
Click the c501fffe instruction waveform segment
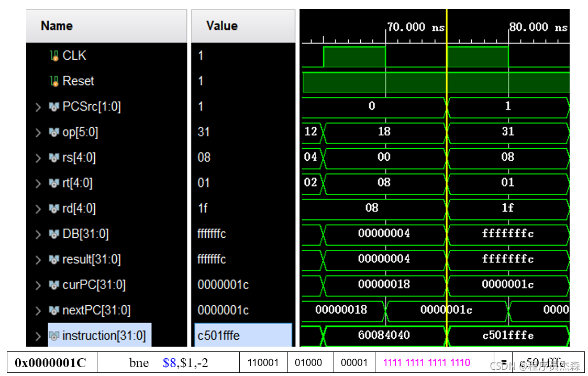[508, 335]
